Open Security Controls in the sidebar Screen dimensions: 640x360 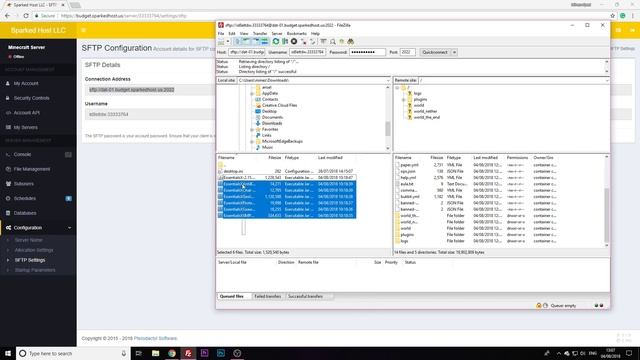point(31,98)
